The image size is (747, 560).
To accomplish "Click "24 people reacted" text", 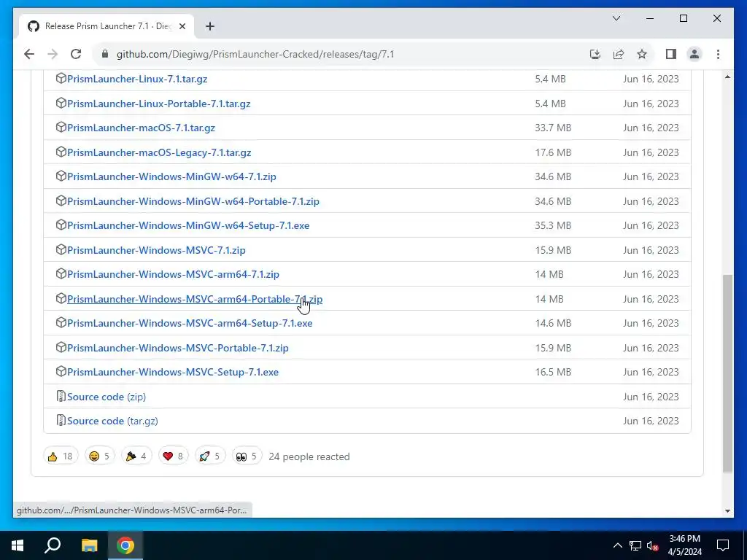I will pyautogui.click(x=309, y=457).
